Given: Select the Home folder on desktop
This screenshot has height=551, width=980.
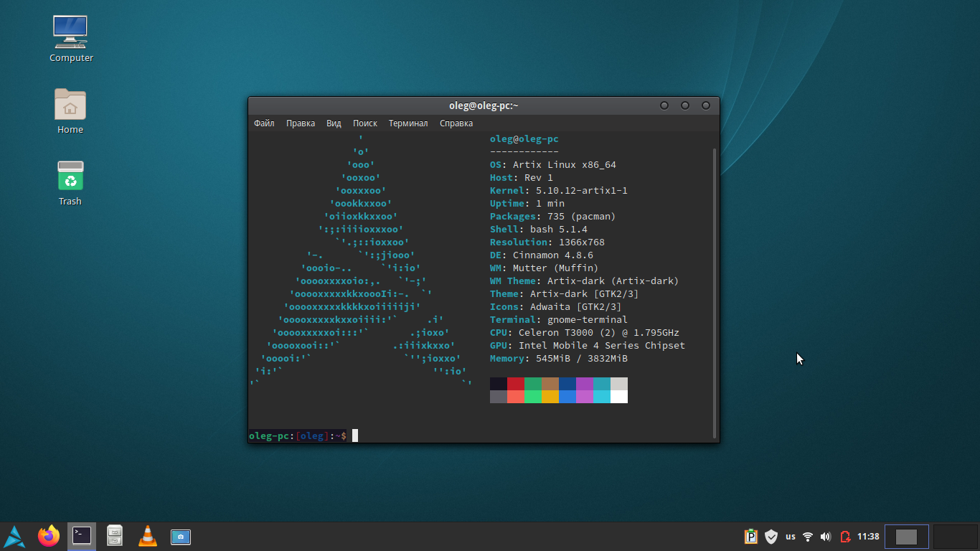Looking at the screenshot, I should (70, 105).
